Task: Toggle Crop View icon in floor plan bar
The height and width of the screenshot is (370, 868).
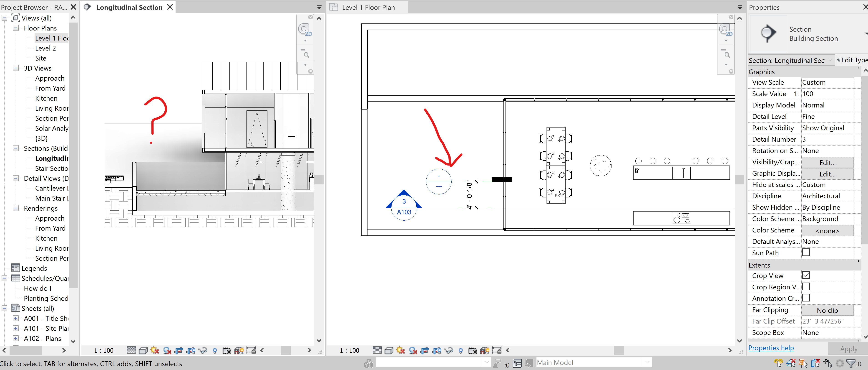Action: pos(425,350)
